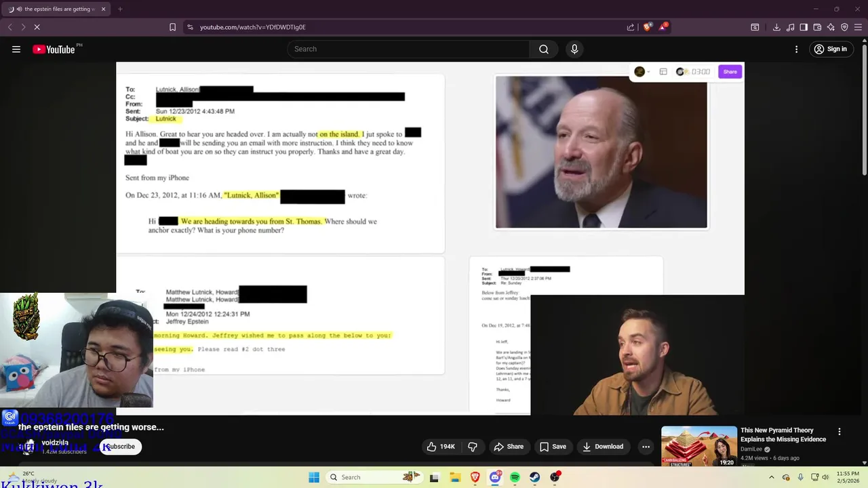
Task: Click the purple Share button in the video overlay
Action: [730, 72]
